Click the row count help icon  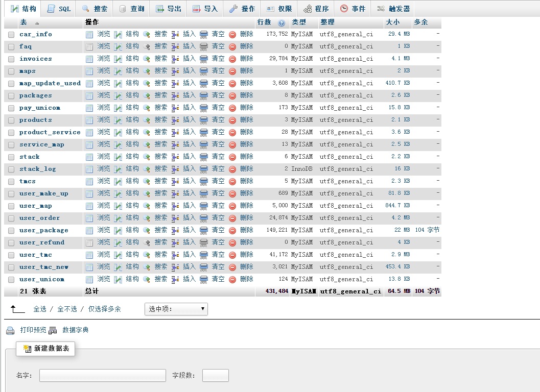coord(281,23)
